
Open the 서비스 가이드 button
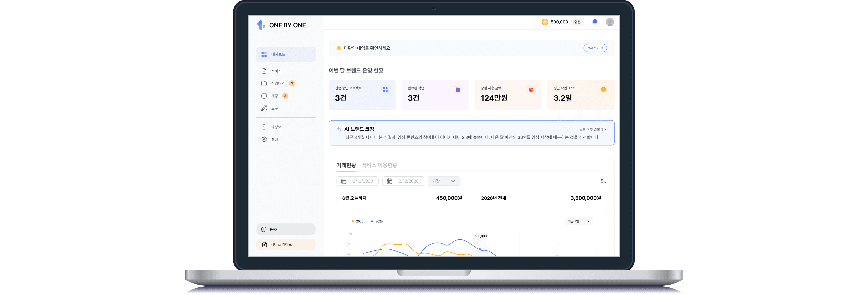286,244
